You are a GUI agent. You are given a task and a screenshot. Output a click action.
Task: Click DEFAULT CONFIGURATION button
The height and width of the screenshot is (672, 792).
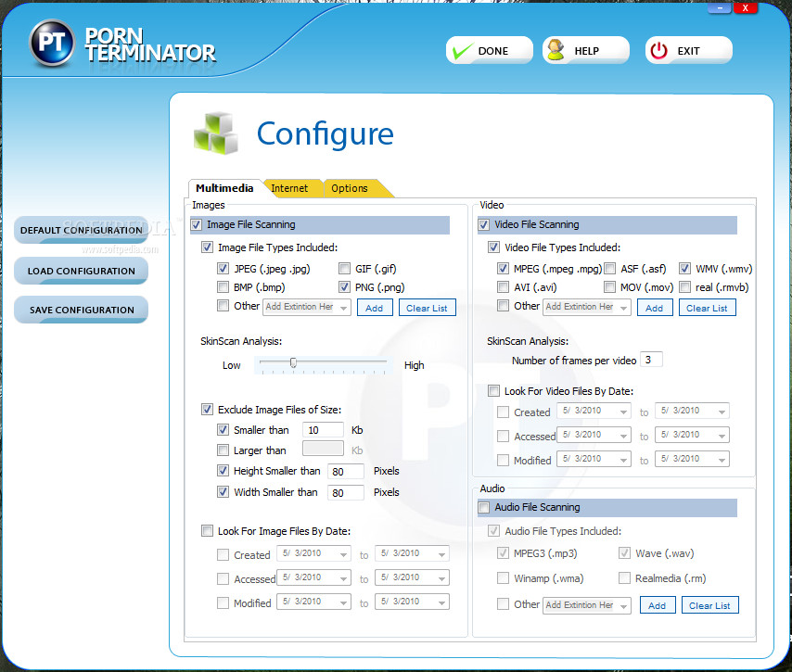(x=82, y=230)
